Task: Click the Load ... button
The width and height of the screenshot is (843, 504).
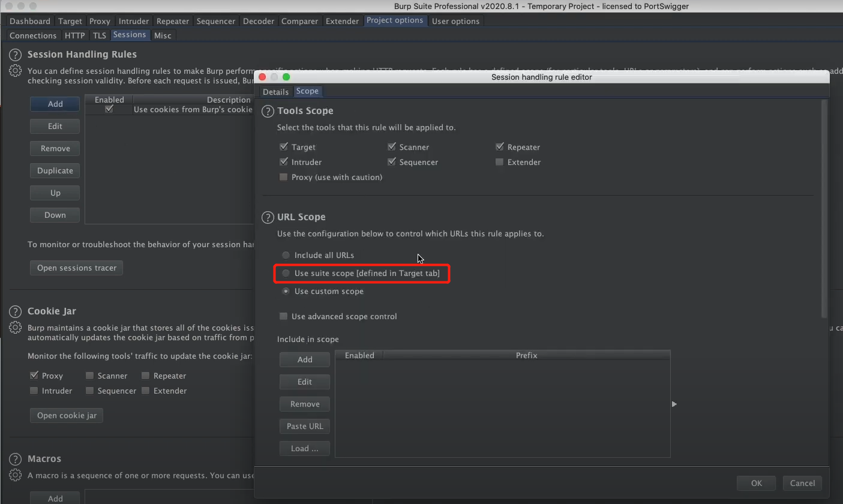Action: [x=305, y=448]
